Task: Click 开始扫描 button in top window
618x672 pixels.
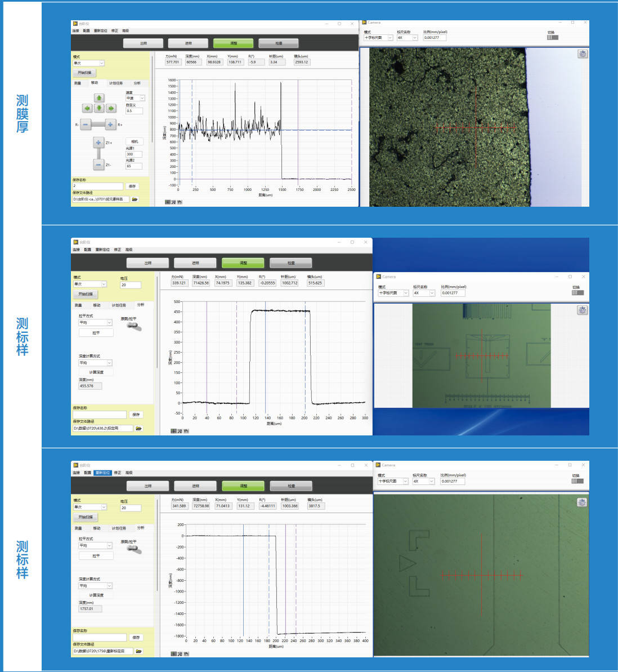Action: point(84,73)
